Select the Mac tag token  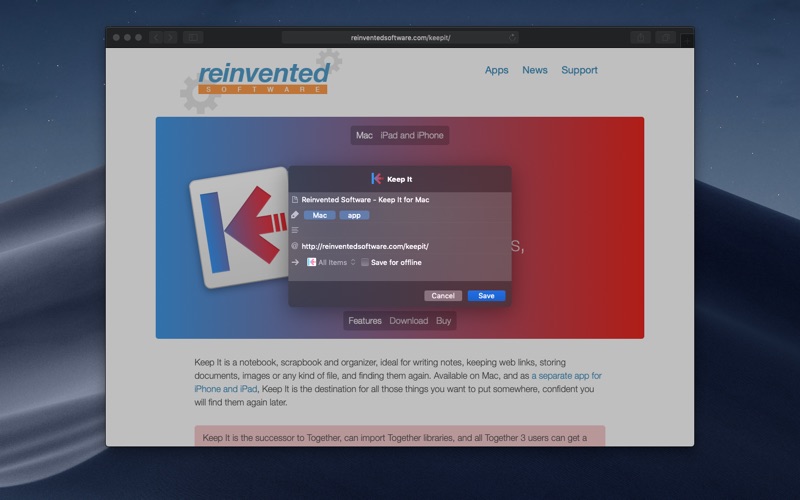(x=319, y=215)
